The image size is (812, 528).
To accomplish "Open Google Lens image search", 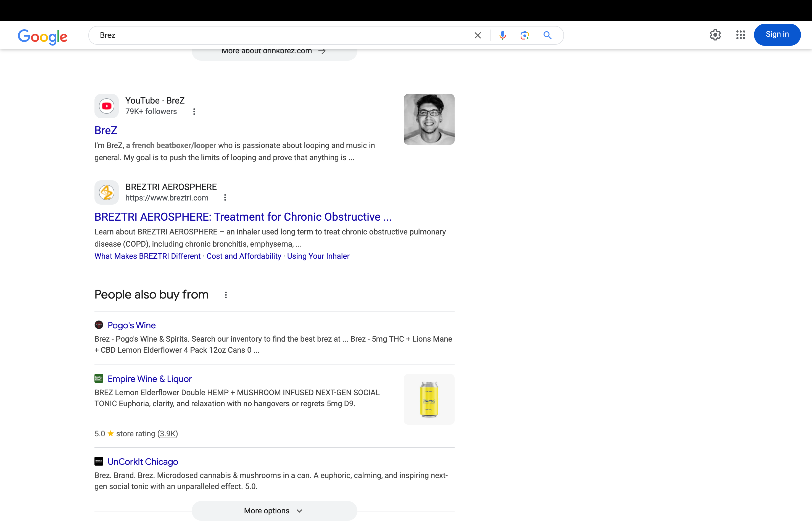I will coord(524,35).
